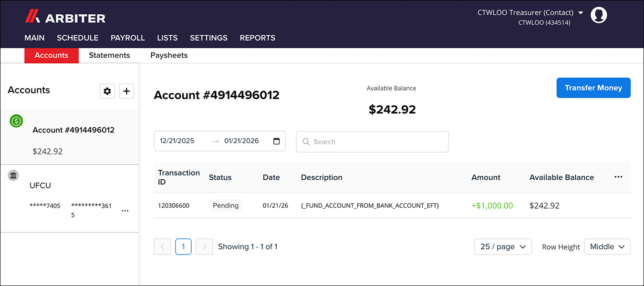This screenshot has height=286, width=644.
Task: Click the transaction Search field
Action: point(372,142)
